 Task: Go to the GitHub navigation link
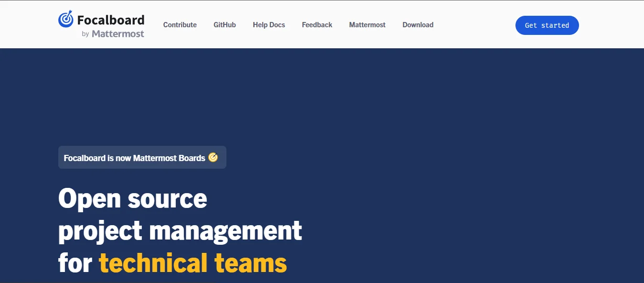point(225,25)
